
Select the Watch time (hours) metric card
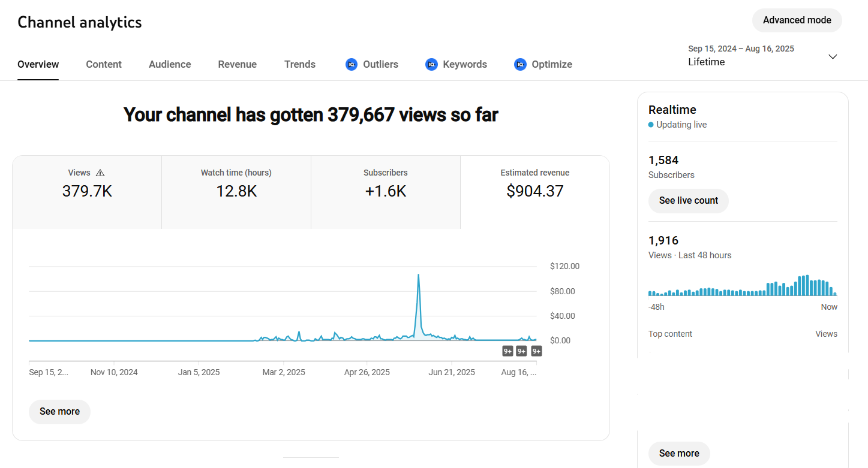click(236, 192)
